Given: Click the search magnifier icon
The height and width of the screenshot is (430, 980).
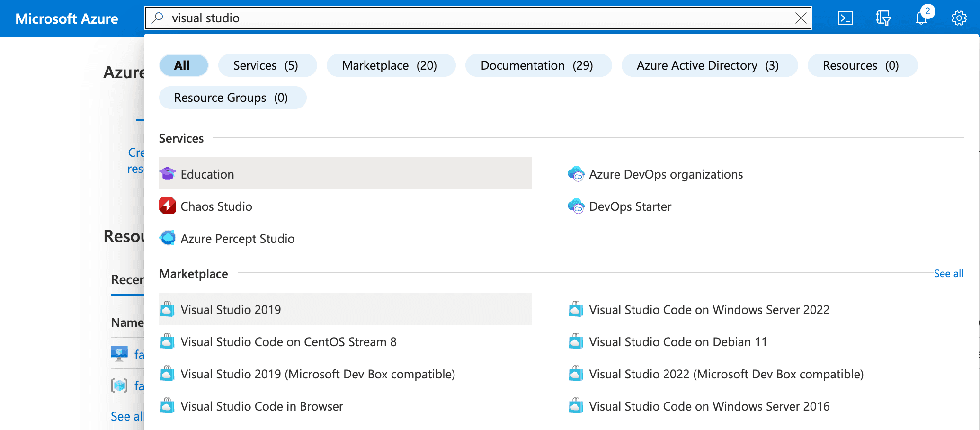Looking at the screenshot, I should tap(158, 18).
